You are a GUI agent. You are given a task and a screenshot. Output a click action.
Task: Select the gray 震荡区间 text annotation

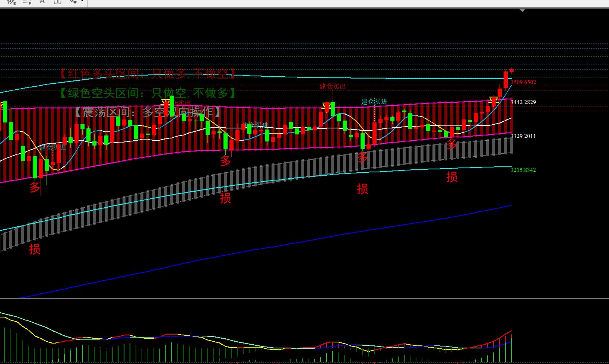coord(148,112)
